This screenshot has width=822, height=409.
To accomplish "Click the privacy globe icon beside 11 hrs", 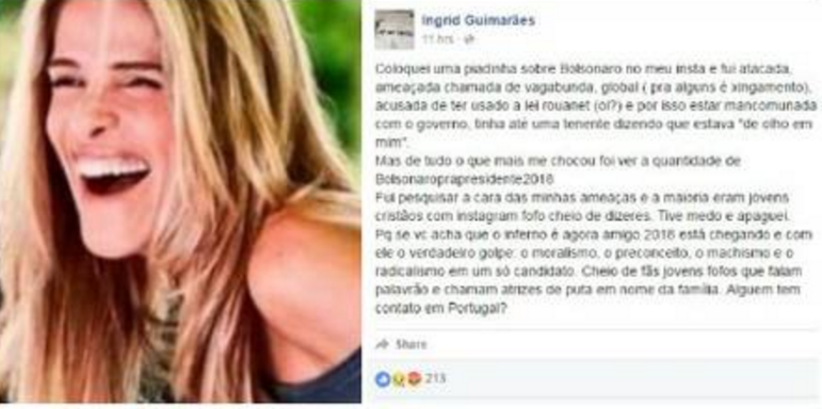I will pyautogui.click(x=470, y=39).
